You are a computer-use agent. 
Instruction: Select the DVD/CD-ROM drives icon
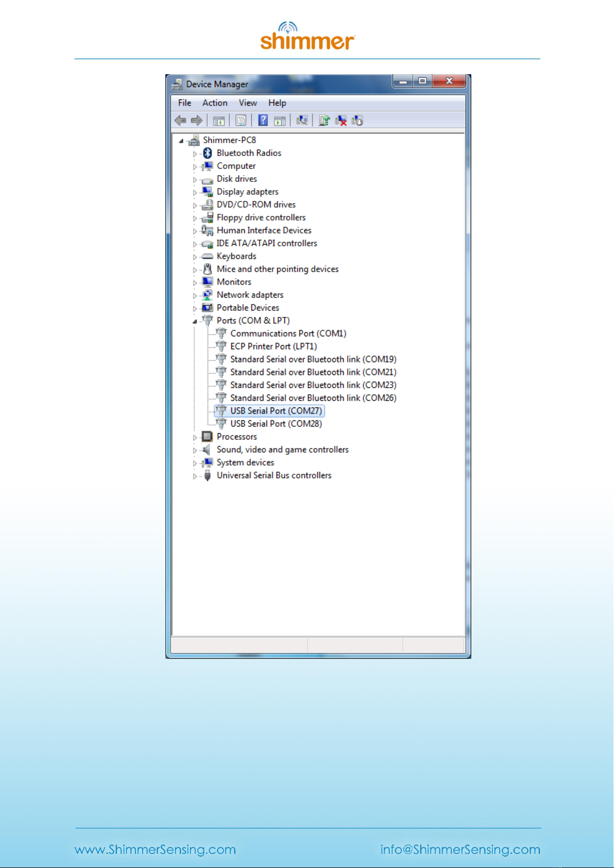coord(207,205)
